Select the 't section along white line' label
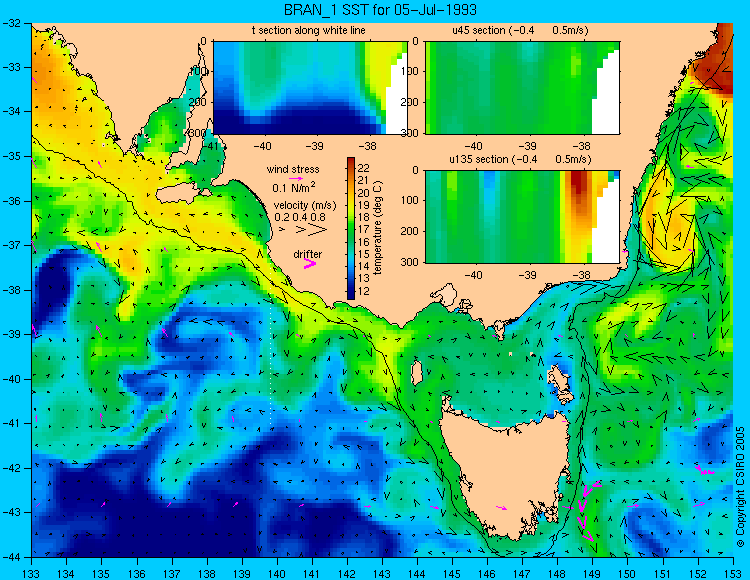750x580 pixels. 309,30
